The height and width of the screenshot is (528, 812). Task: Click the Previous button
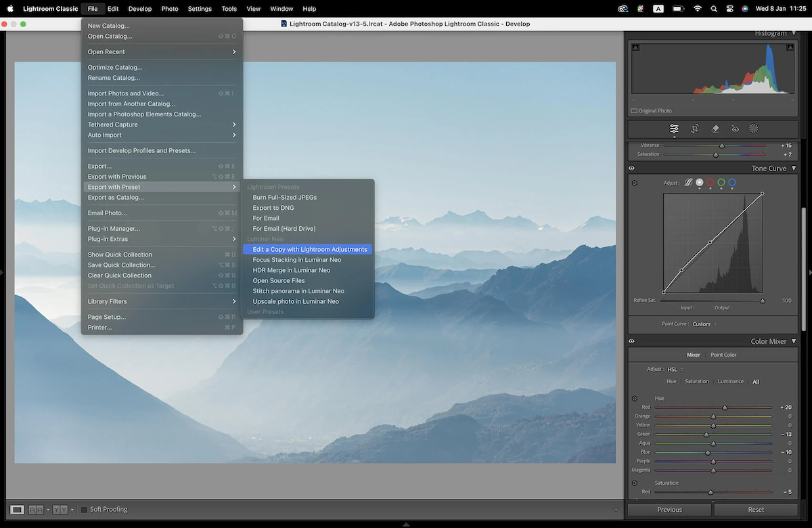[x=669, y=509]
